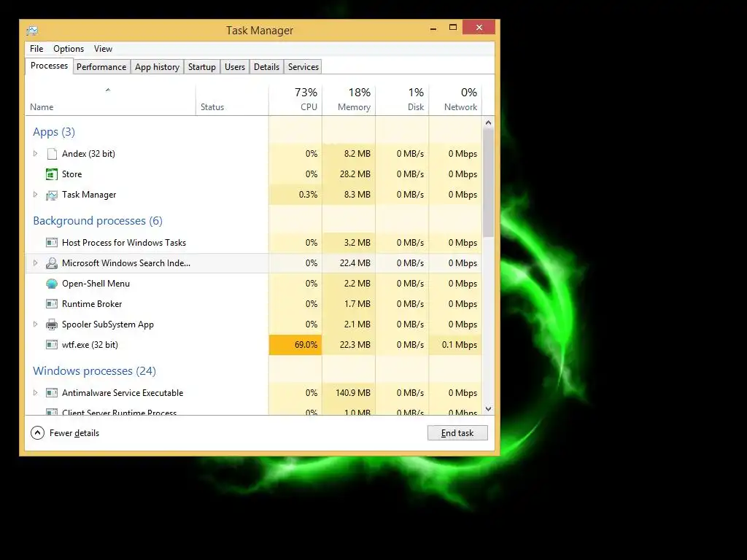Click the 140.9 MB memory value

pos(353,393)
